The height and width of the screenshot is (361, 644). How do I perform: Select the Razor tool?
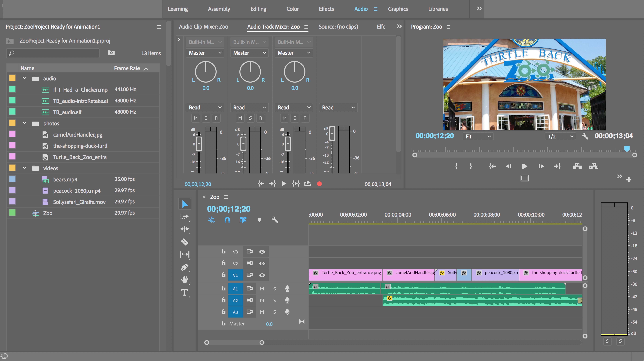tap(185, 242)
